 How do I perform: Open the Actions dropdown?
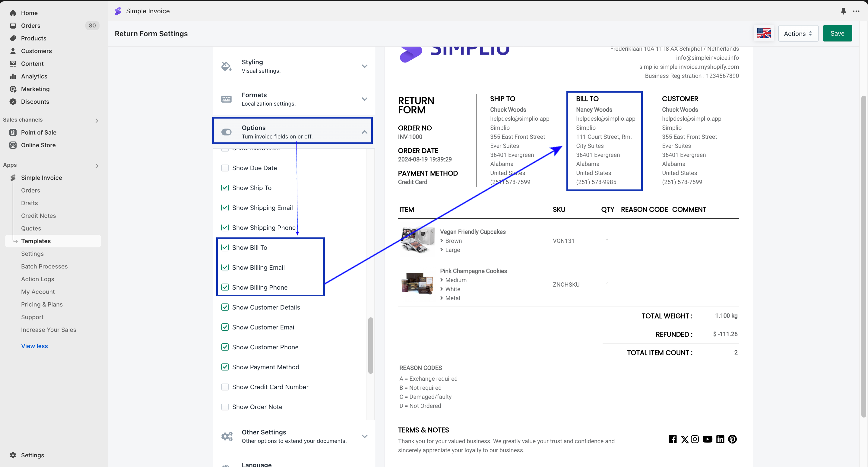tap(798, 33)
